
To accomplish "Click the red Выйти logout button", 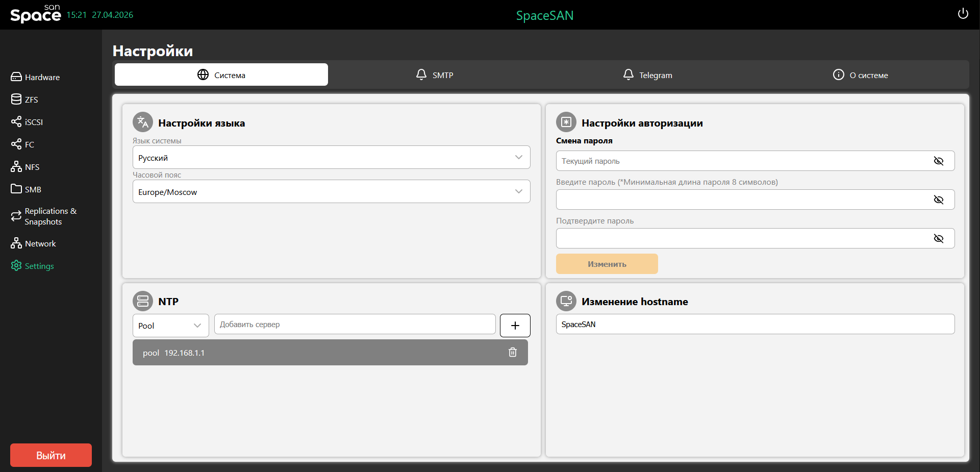I will [51, 455].
